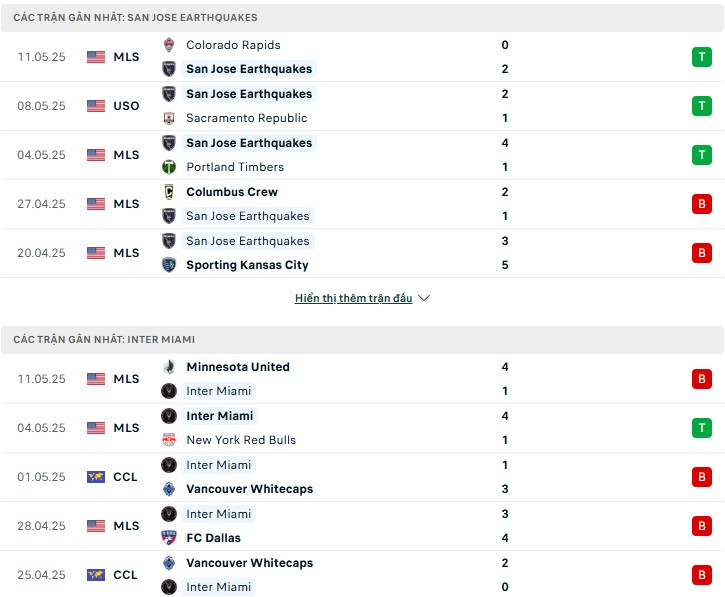This screenshot has height=597, width=725.
Task: Click the Portland Timbers green logo
Action: coord(169,167)
